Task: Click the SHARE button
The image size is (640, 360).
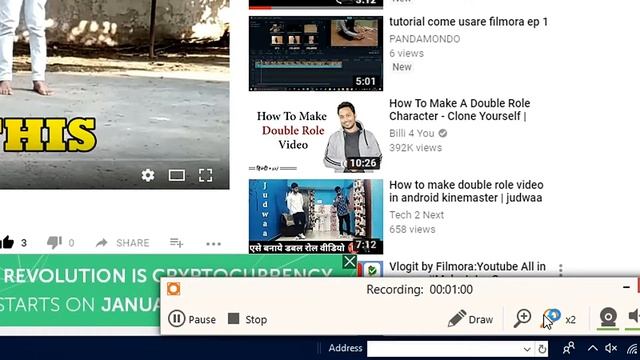Action: click(122, 243)
